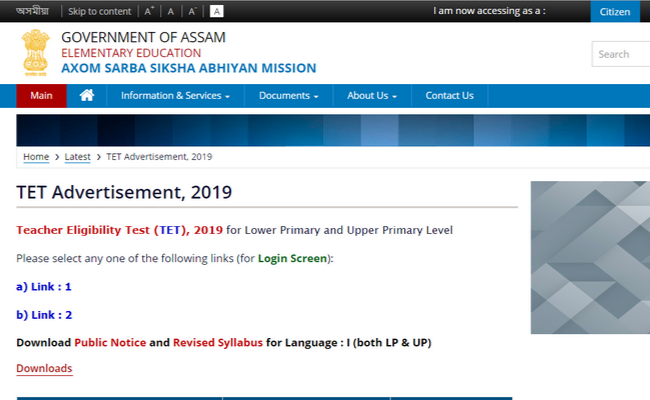Reset font size with normal A button

(171, 12)
